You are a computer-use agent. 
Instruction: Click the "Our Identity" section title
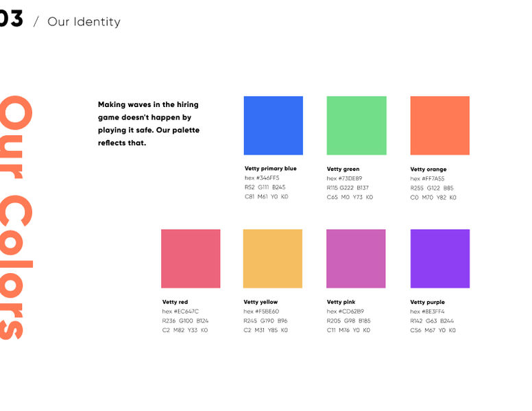point(84,22)
